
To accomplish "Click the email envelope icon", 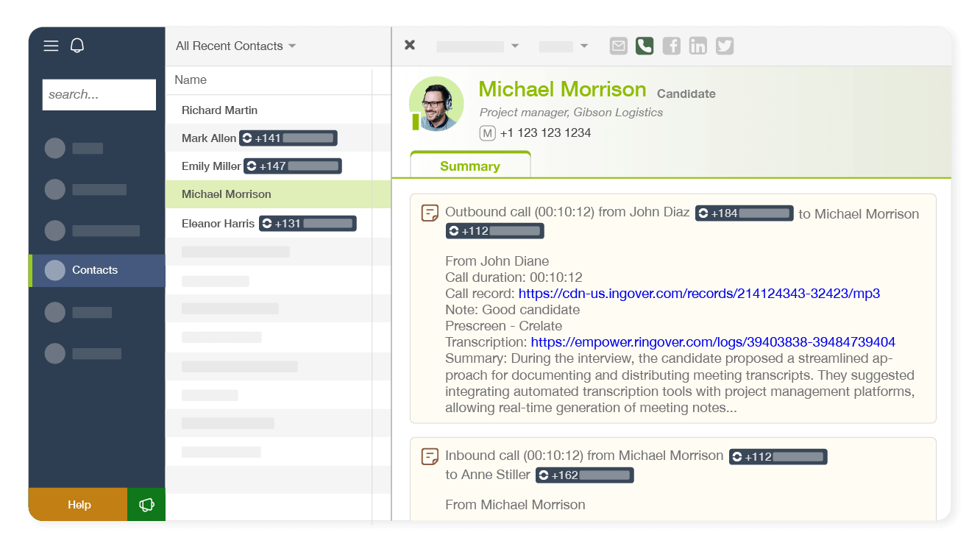I will pos(618,45).
